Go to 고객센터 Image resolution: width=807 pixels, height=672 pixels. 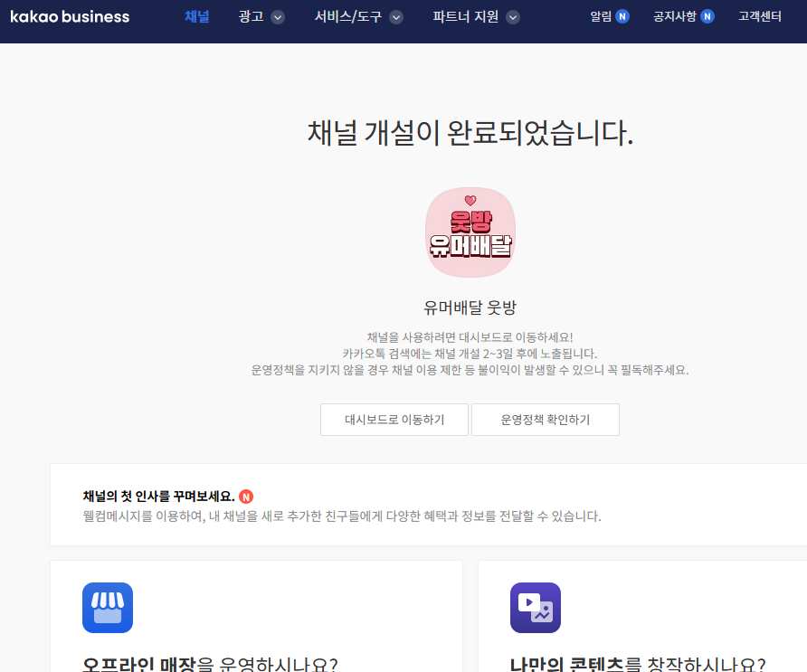tap(760, 17)
